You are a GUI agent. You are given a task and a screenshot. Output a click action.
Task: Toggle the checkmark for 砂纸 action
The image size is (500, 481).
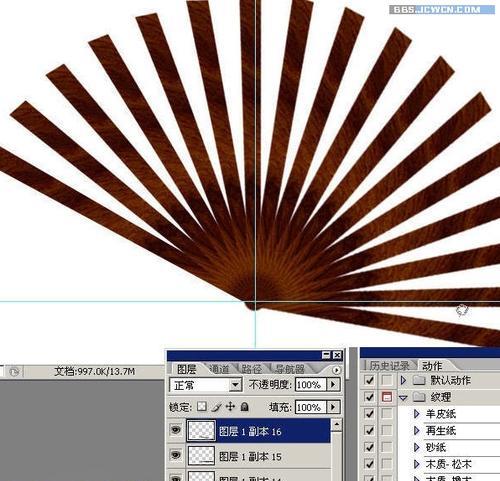[369, 447]
